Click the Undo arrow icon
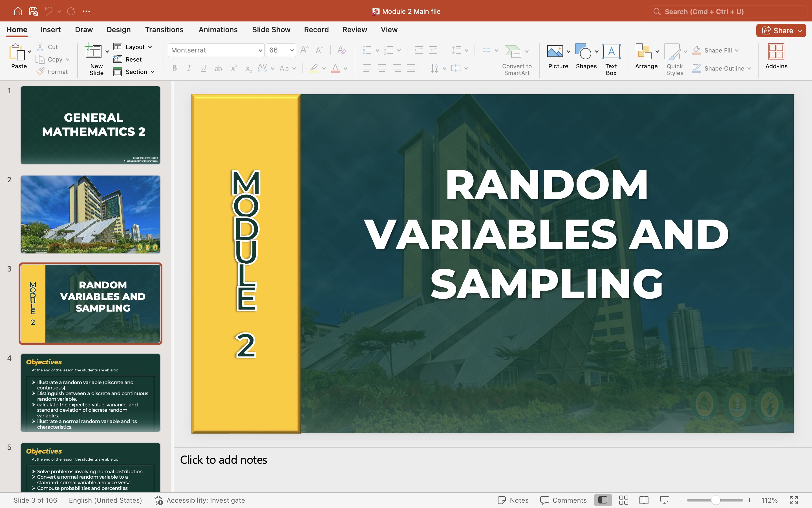The height and width of the screenshot is (508, 812). pos(49,11)
